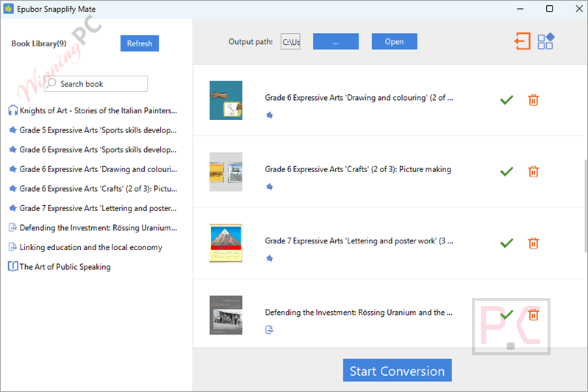Click Grade 7 Lettering and poster work title in queue
Viewport: 588px width, 392px height.
click(359, 241)
